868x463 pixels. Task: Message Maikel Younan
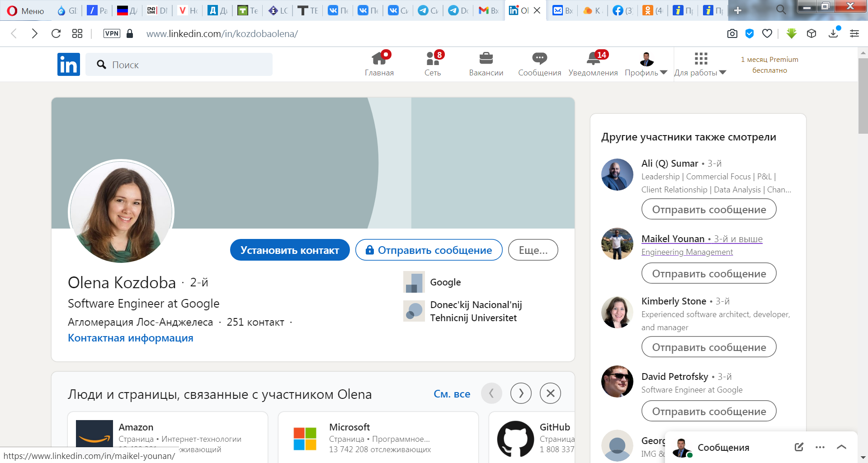[709, 273]
